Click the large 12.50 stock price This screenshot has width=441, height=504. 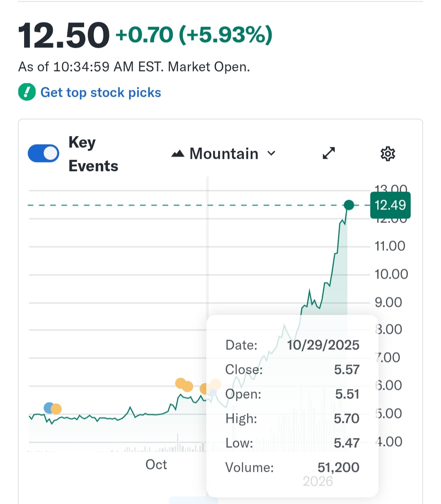click(x=64, y=36)
